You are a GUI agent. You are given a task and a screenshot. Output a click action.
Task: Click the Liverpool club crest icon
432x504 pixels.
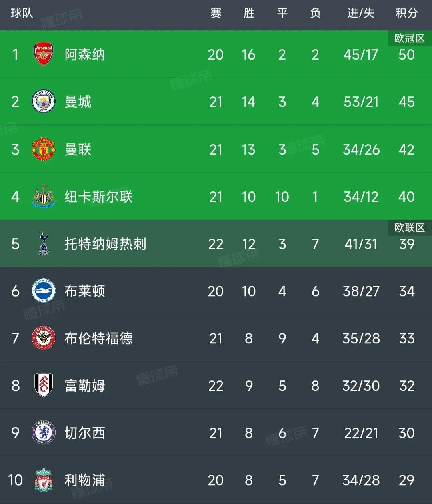point(44,480)
